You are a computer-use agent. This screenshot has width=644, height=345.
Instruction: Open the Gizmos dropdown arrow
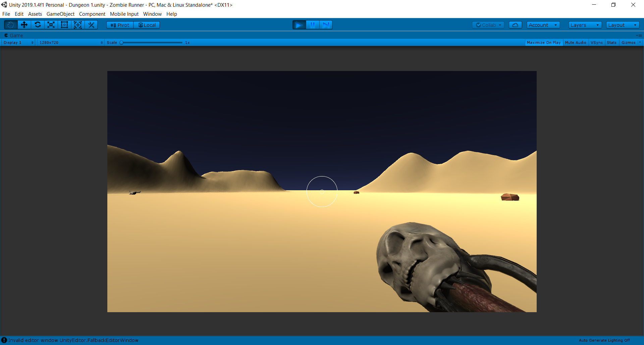pyautogui.click(x=640, y=42)
